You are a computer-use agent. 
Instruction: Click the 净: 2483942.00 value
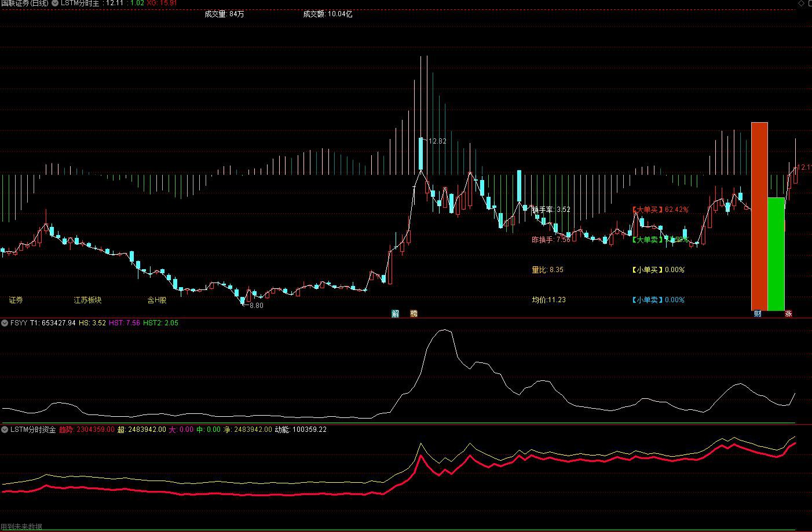coord(248,430)
